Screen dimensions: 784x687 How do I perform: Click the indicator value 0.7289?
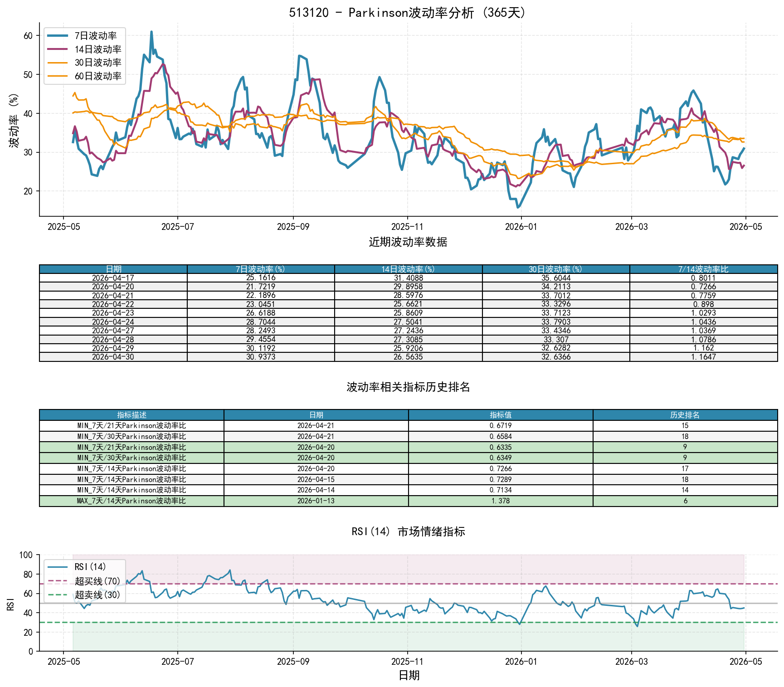(501, 479)
